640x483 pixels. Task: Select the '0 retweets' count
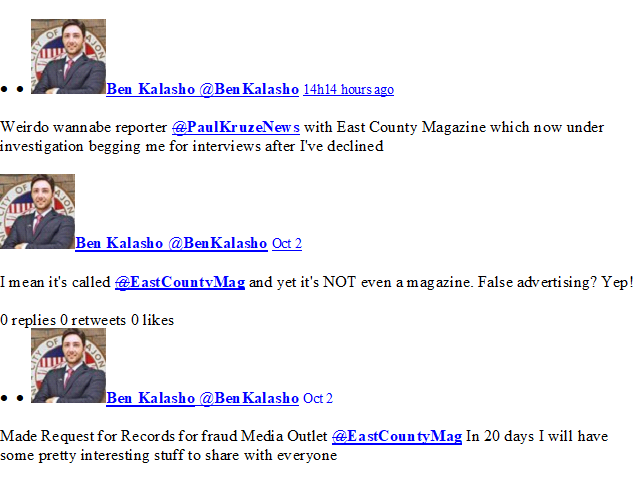(x=93, y=320)
